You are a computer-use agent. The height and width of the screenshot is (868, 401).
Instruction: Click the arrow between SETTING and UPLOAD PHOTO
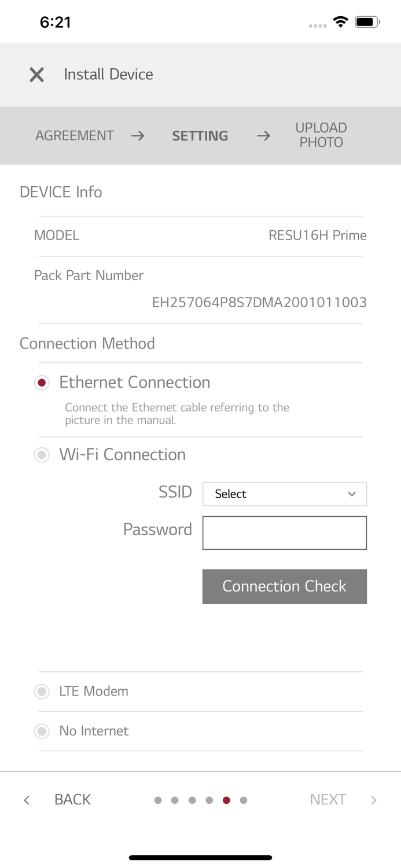click(x=264, y=135)
